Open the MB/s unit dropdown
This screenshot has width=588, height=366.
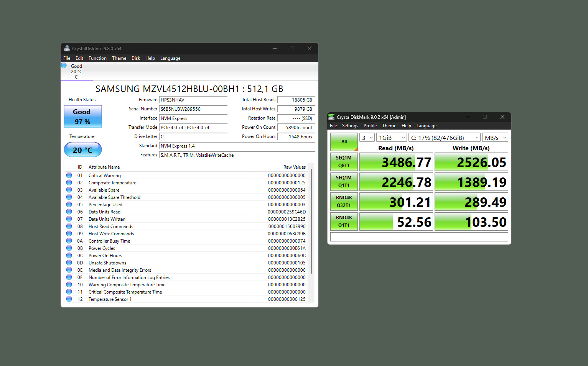pos(495,138)
